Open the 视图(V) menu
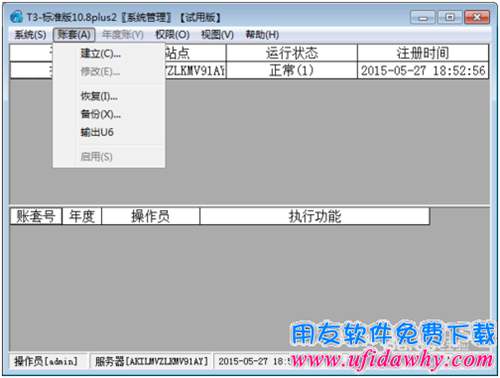The width and height of the screenshot is (500, 378). pos(217,34)
